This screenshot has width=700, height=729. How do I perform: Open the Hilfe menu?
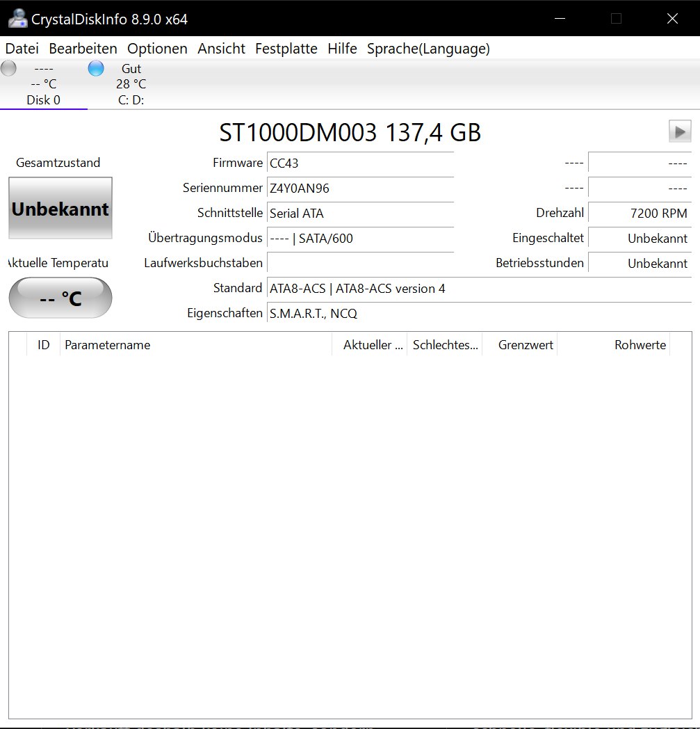click(342, 49)
